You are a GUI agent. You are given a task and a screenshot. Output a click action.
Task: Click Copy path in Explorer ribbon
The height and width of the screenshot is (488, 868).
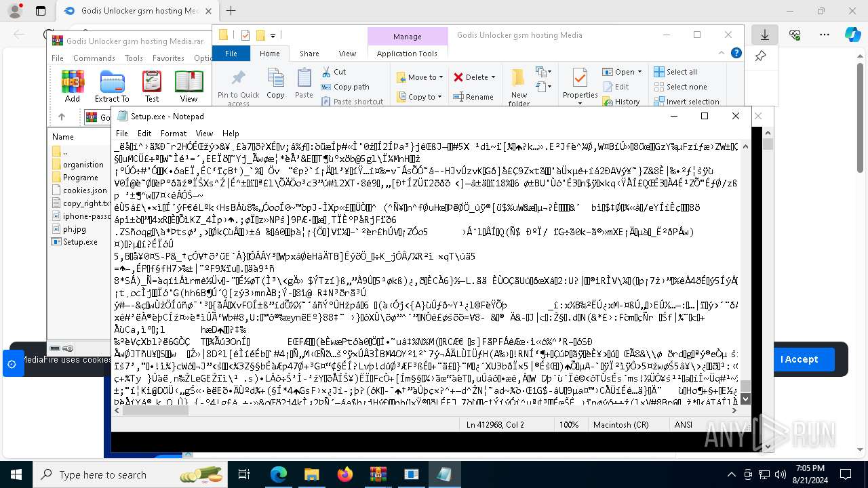click(x=345, y=87)
